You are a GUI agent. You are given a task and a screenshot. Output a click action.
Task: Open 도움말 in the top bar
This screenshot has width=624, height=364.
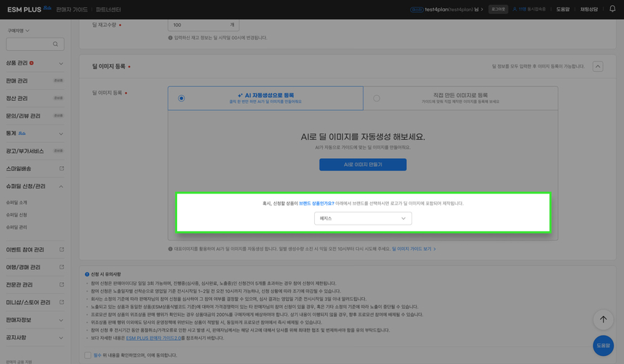coord(563,9)
